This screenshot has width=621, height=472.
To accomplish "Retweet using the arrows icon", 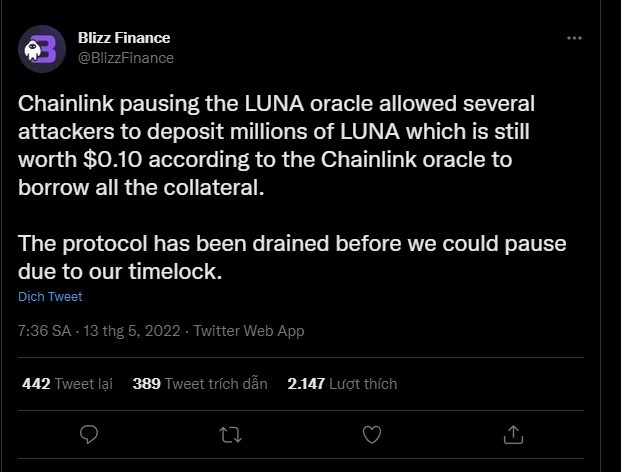I will 229,434.
